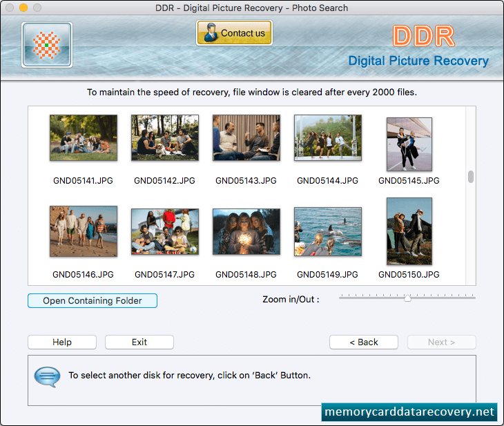Screen dimensions: 504x426
Task: Select the GND05148.JPG glowing lights thumbnail
Action: tap(246, 231)
